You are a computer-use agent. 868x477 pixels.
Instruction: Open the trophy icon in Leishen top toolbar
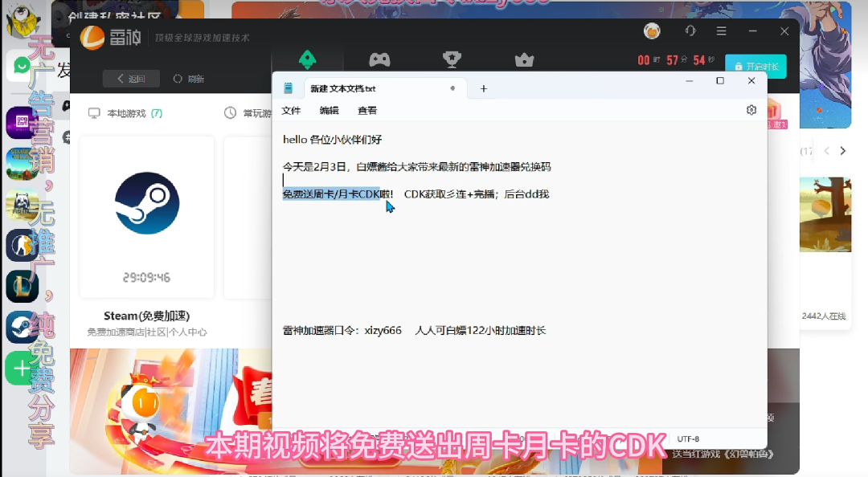[x=452, y=59]
